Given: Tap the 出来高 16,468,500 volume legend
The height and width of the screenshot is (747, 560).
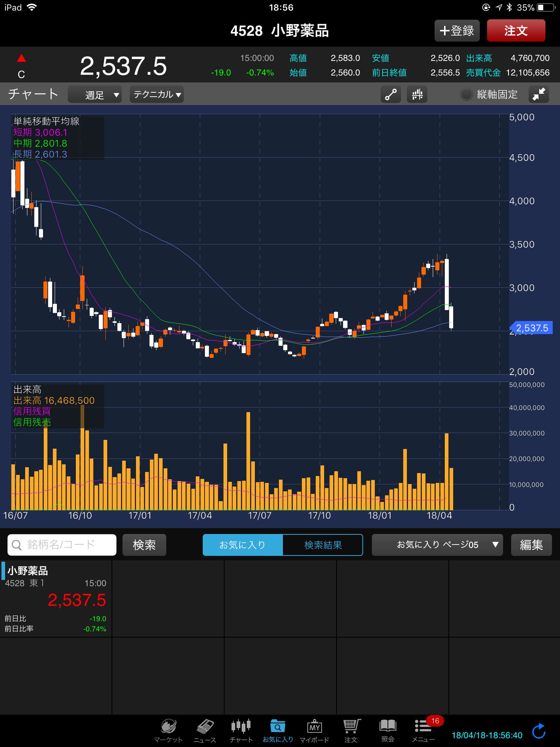Looking at the screenshot, I should pyautogui.click(x=54, y=400).
